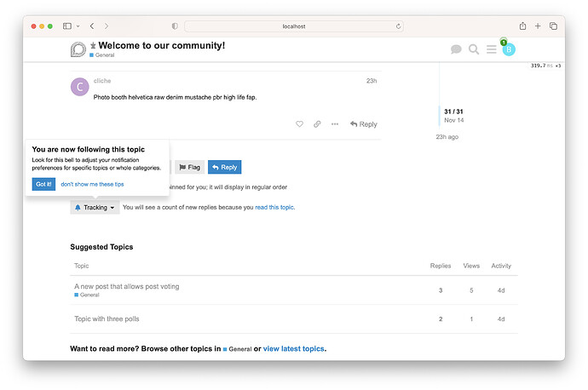588x390 pixels.
Task: Browse General category in footer message
Action: (x=238, y=349)
